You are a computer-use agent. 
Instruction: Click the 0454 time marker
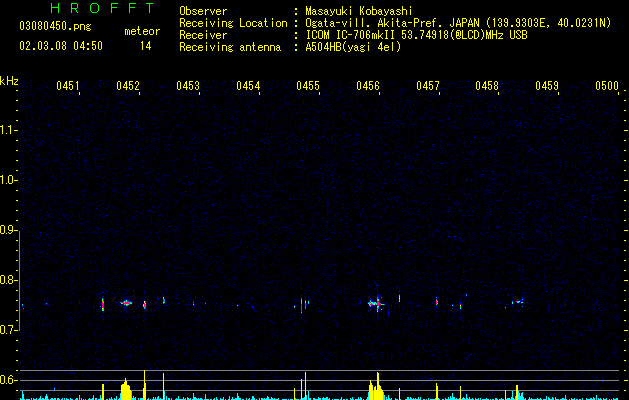248,86
